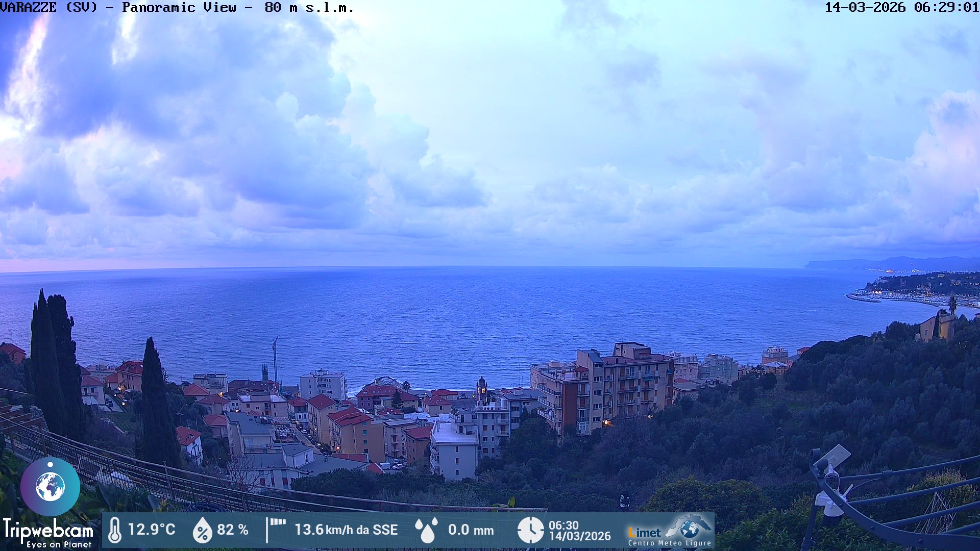Click the 0.0 mm rainfall value
980x551 pixels.
point(471,530)
